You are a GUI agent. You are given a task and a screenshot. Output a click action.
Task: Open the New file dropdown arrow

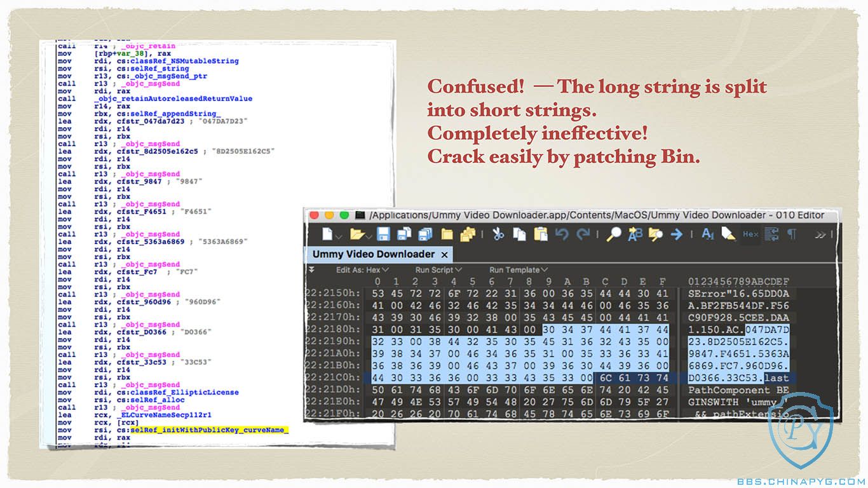click(x=339, y=236)
